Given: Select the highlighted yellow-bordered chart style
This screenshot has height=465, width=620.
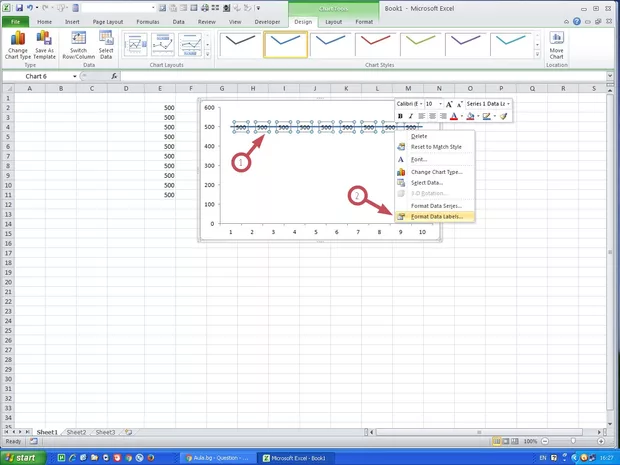Looking at the screenshot, I should coord(285,42).
